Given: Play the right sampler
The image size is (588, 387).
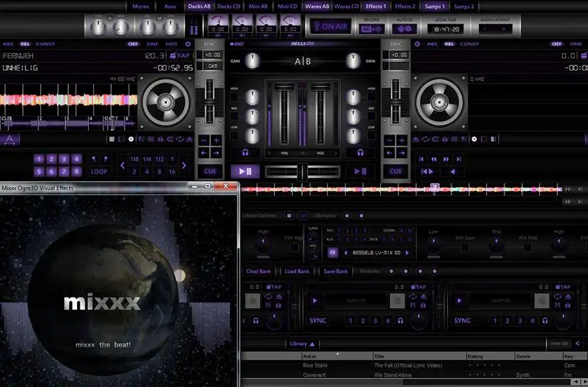Looking at the screenshot, I should pos(459,301).
